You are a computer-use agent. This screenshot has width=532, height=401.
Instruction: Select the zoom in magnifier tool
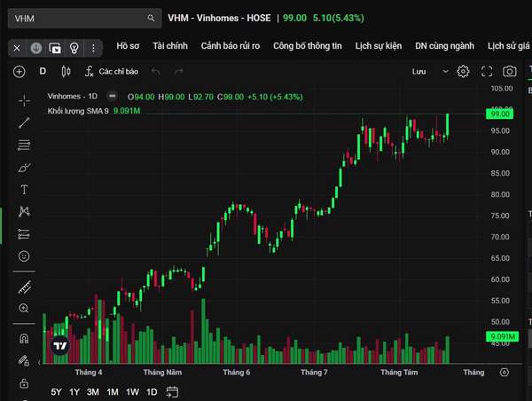24,309
